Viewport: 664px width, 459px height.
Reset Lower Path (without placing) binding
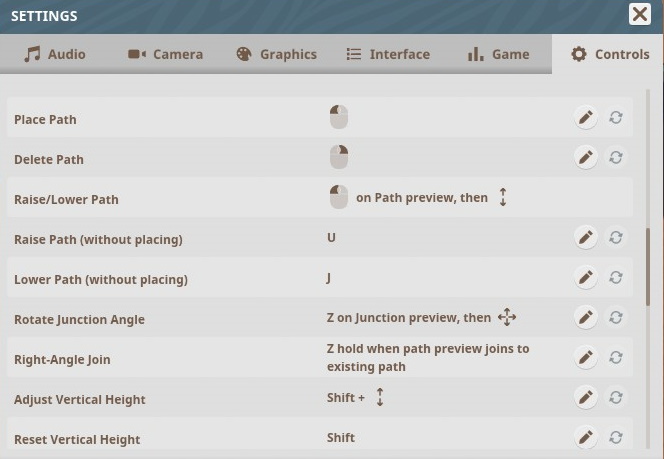[x=616, y=278]
